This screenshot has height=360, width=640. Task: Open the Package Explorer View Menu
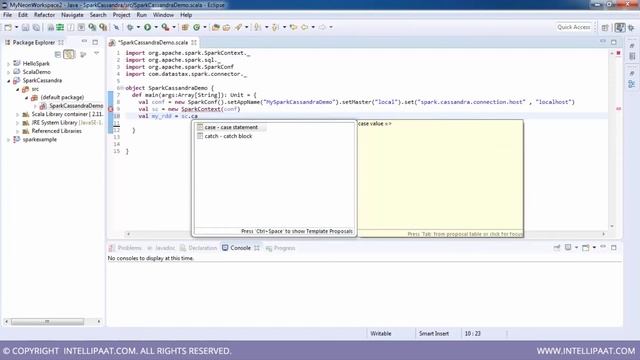[x=96, y=53]
